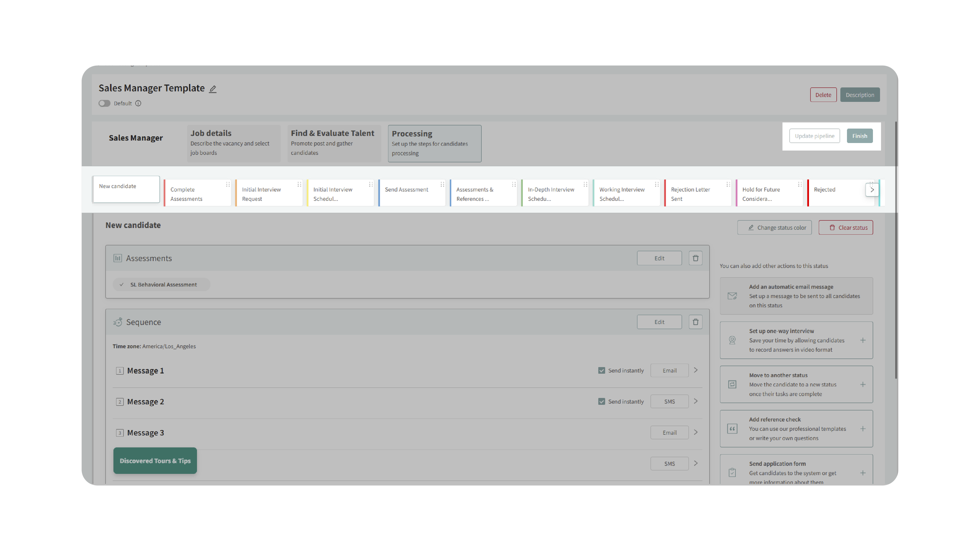Click the pencil icon beside Sales Manager Template
Viewport: 980px width, 551px height.
(x=213, y=89)
